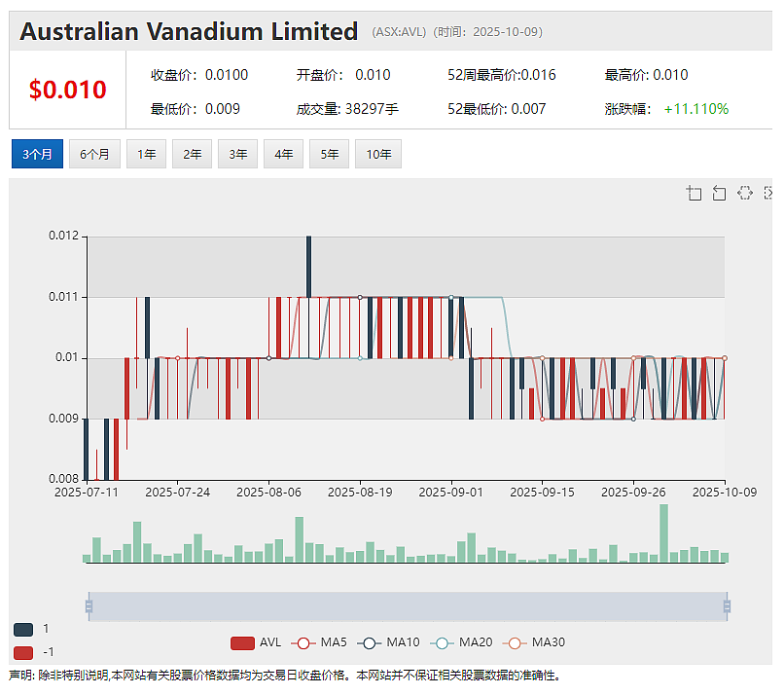Select the 3个月 time range tab

38,154
